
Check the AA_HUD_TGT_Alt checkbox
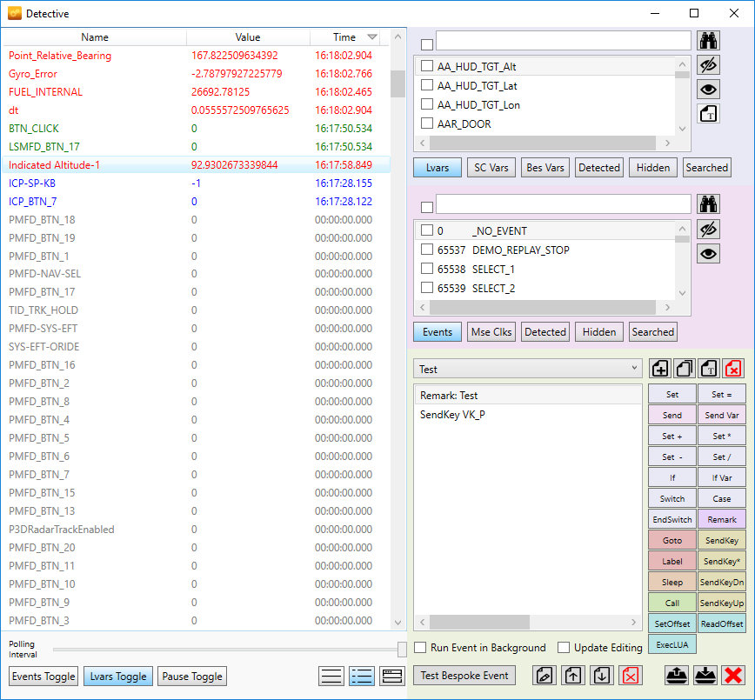coord(426,66)
